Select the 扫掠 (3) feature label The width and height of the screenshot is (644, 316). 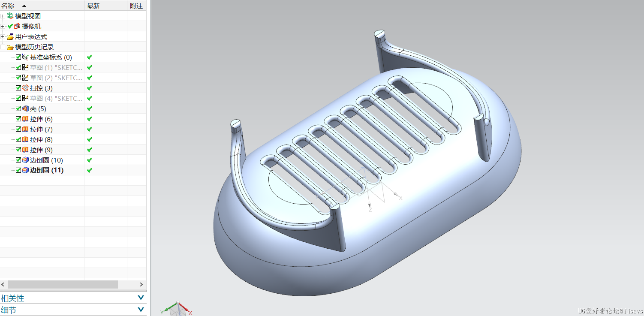click(41, 88)
